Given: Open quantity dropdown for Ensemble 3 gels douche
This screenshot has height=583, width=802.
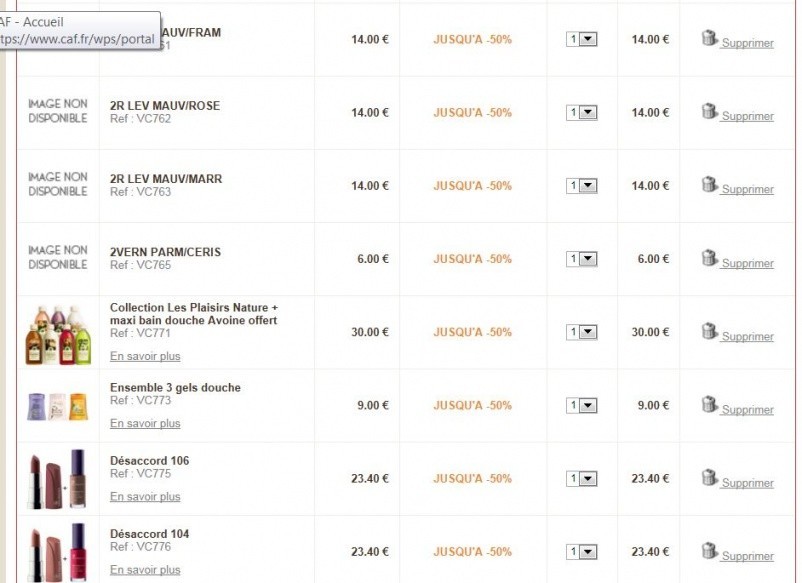Looking at the screenshot, I should [582, 405].
